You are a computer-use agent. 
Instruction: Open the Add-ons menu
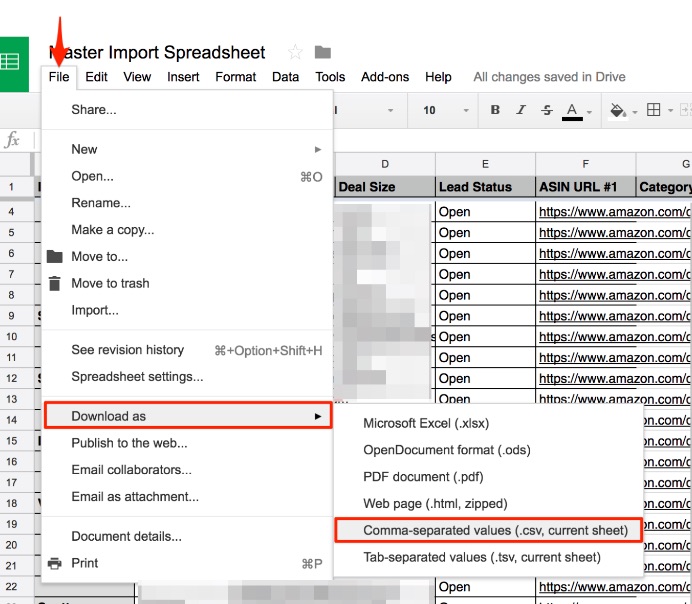point(385,77)
